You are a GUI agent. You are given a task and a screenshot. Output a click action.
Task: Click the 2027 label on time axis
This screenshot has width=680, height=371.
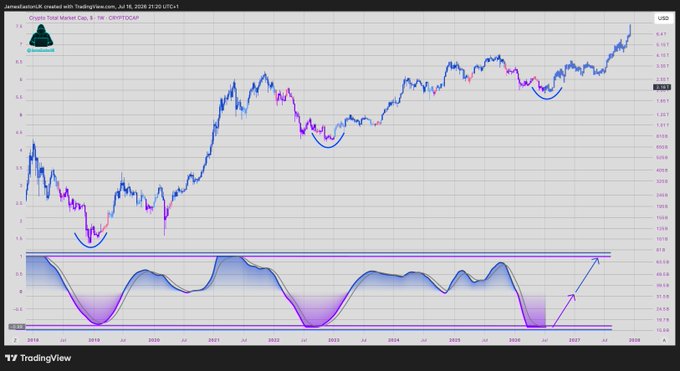pyautogui.click(x=575, y=340)
